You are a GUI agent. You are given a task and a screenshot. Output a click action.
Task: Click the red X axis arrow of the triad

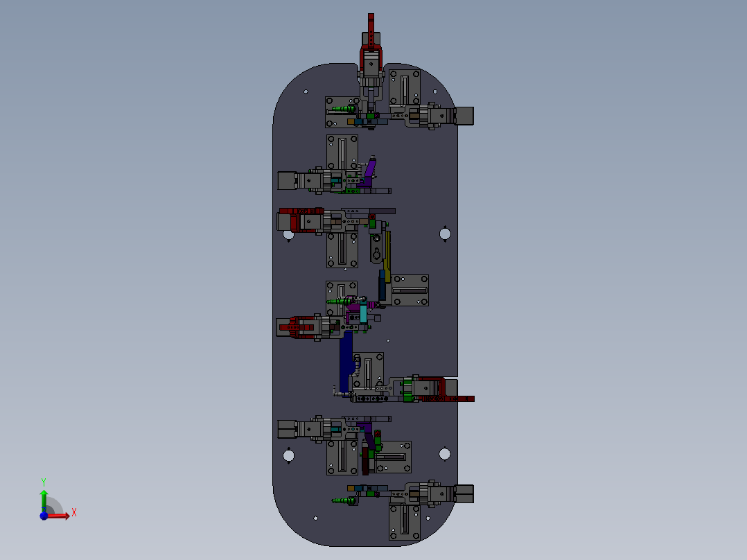(58, 516)
